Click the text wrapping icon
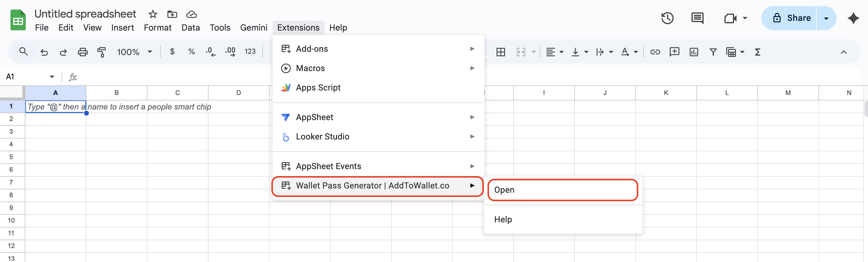The height and width of the screenshot is (262, 868). [600, 52]
